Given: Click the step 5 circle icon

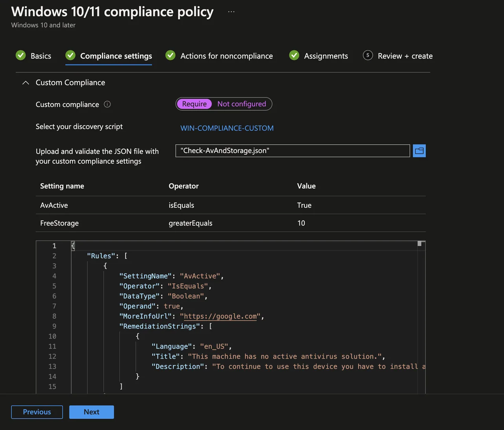Looking at the screenshot, I should point(368,55).
